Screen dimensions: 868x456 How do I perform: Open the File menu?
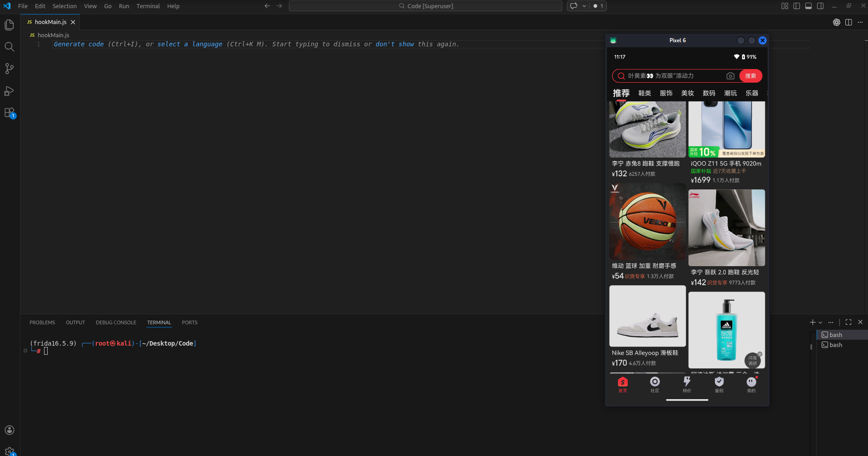point(23,6)
